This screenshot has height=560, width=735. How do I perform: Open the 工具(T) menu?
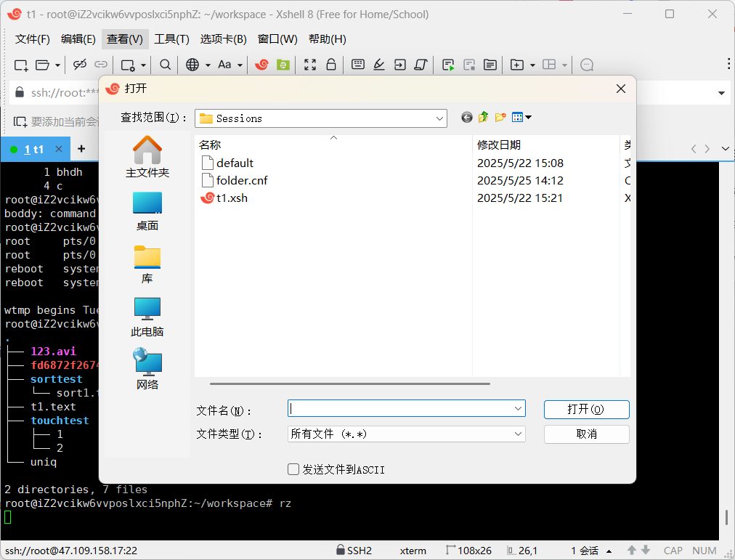[x=171, y=39]
